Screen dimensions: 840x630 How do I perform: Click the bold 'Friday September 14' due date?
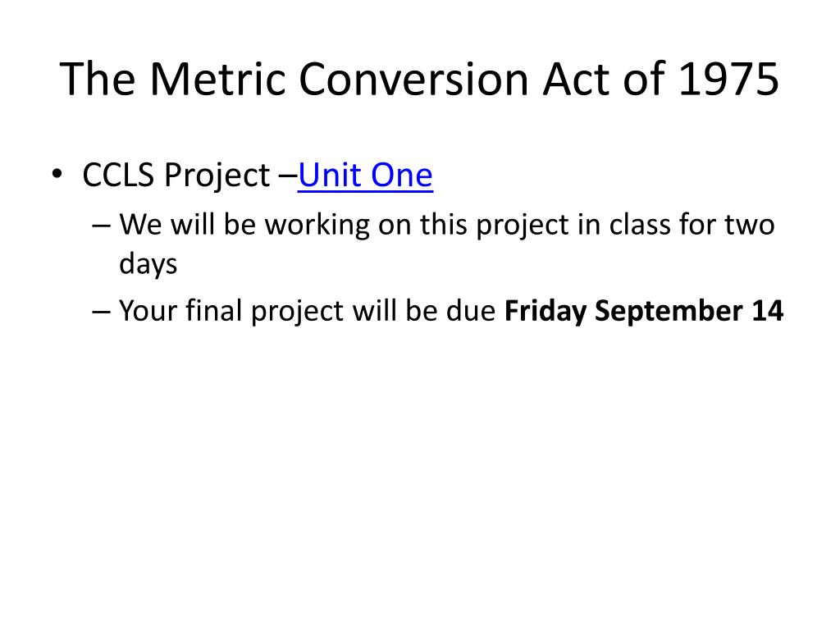click(x=644, y=311)
